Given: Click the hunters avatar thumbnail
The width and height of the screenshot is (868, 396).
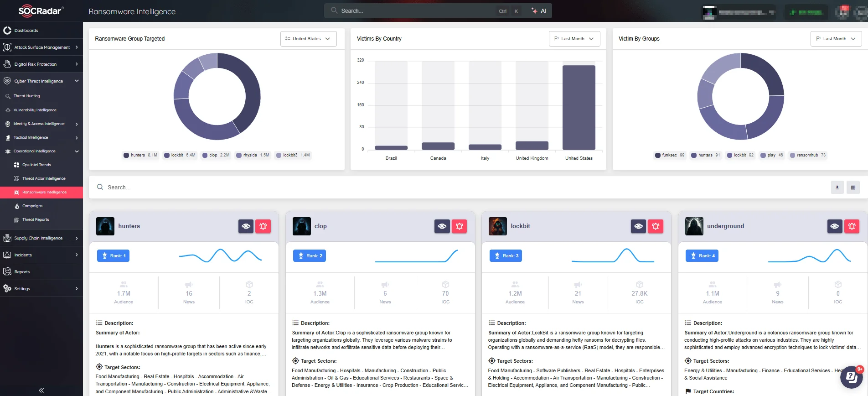Looking at the screenshot, I should pos(105,226).
